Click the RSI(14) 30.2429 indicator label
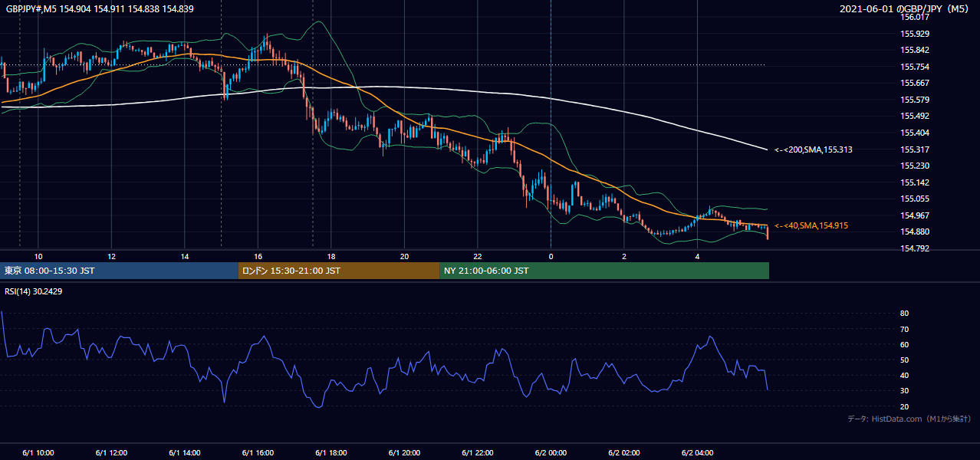Image resolution: width=980 pixels, height=460 pixels. (35, 291)
